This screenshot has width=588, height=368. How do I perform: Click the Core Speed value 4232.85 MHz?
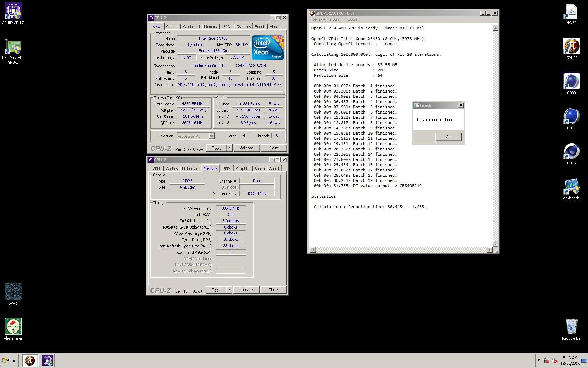tap(193, 104)
